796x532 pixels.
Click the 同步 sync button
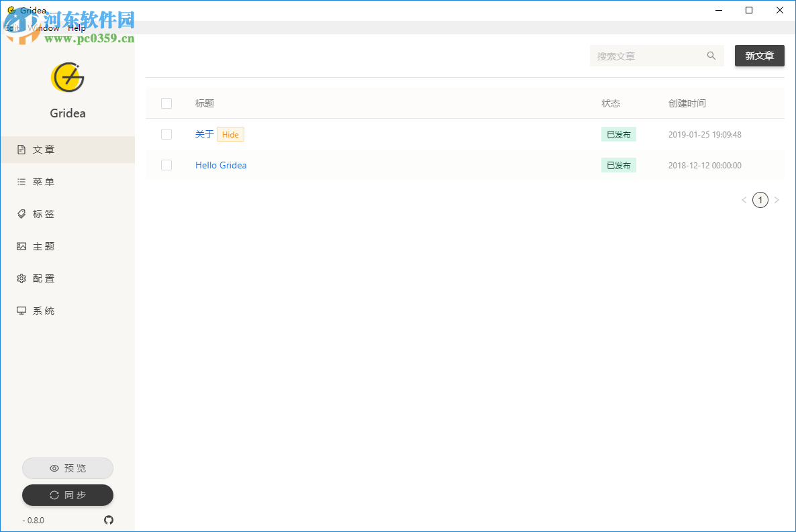pyautogui.click(x=68, y=495)
